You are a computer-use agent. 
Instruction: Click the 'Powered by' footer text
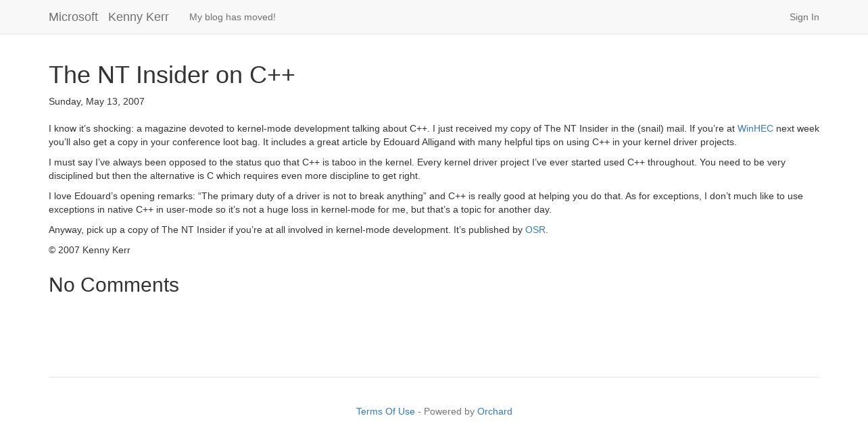pyautogui.click(x=449, y=411)
